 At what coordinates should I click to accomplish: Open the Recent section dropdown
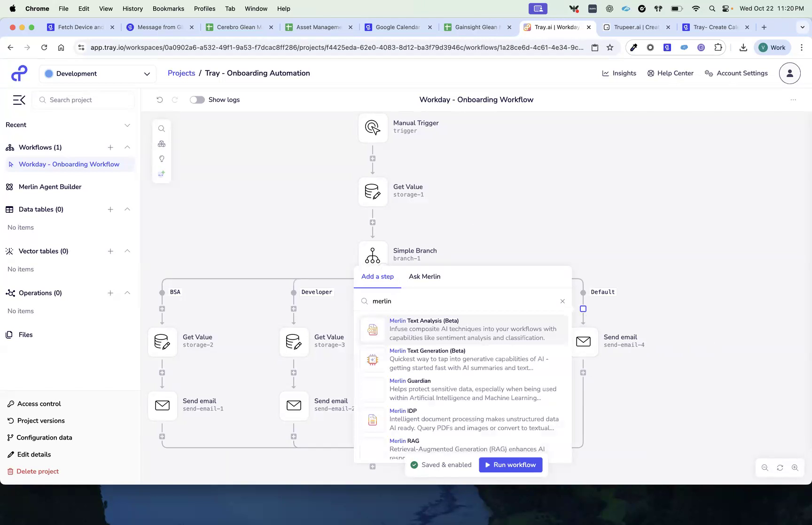coord(127,125)
